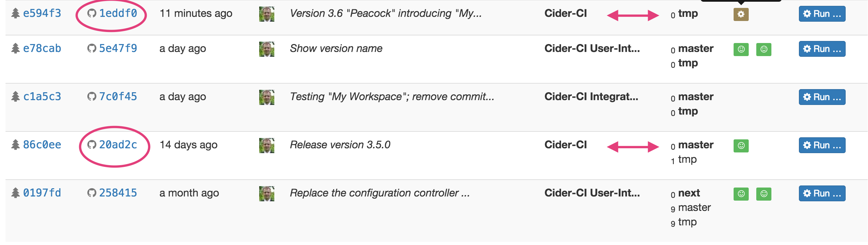This screenshot has height=245, width=868.
Task: Open the Run dropdown for commit e594f3
Action: (x=822, y=14)
